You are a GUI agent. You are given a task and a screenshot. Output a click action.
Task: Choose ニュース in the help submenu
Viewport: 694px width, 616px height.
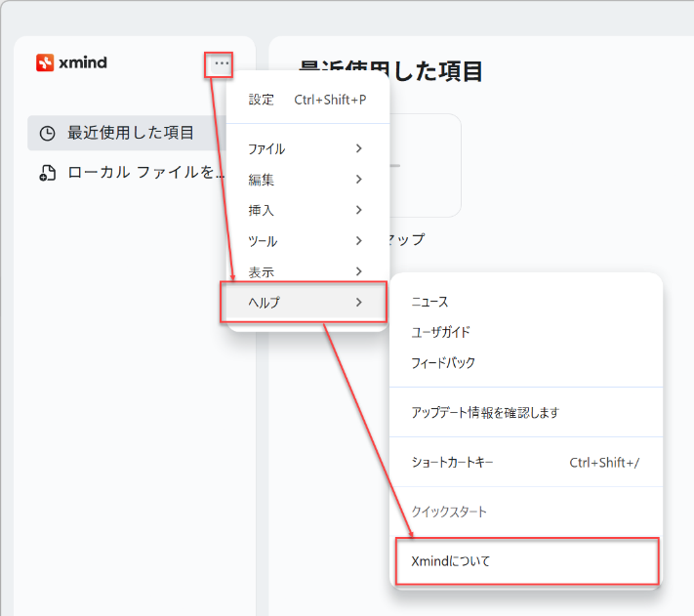coord(526,302)
